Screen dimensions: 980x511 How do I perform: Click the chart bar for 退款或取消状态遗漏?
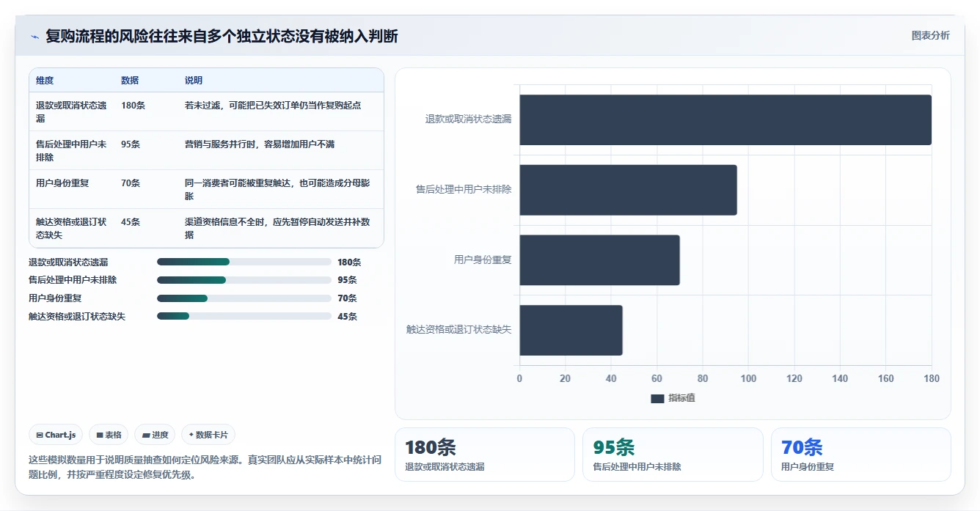pos(725,120)
